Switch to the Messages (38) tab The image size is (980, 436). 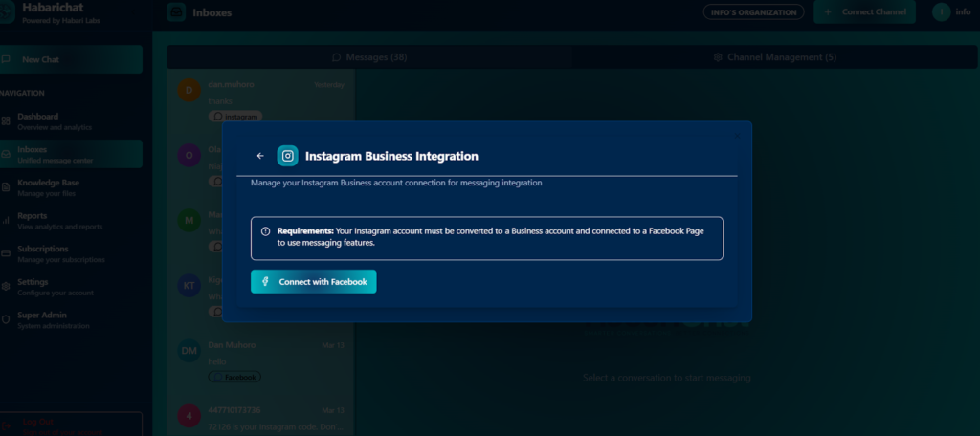pos(369,57)
